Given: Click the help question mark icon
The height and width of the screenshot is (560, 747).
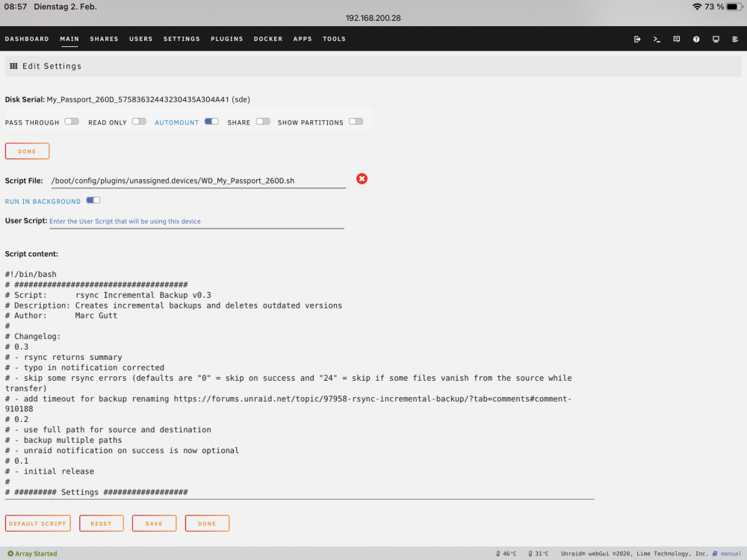Looking at the screenshot, I should 696,39.
